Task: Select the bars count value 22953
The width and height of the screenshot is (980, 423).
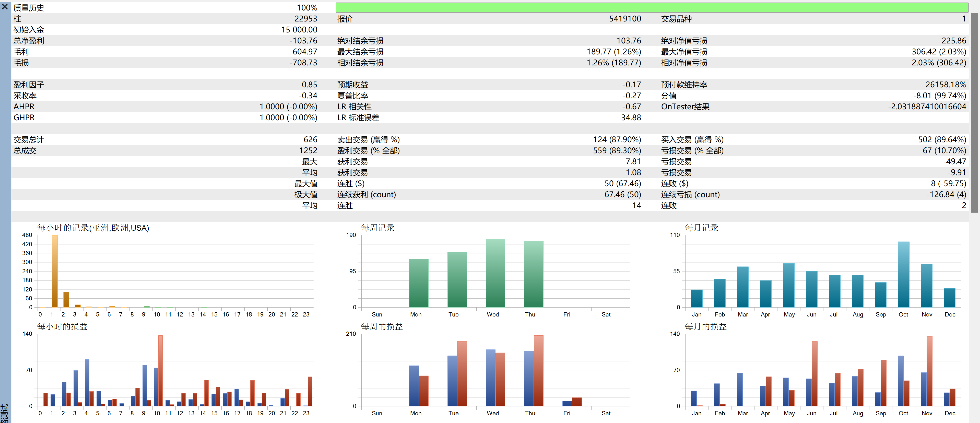Action: (305, 19)
